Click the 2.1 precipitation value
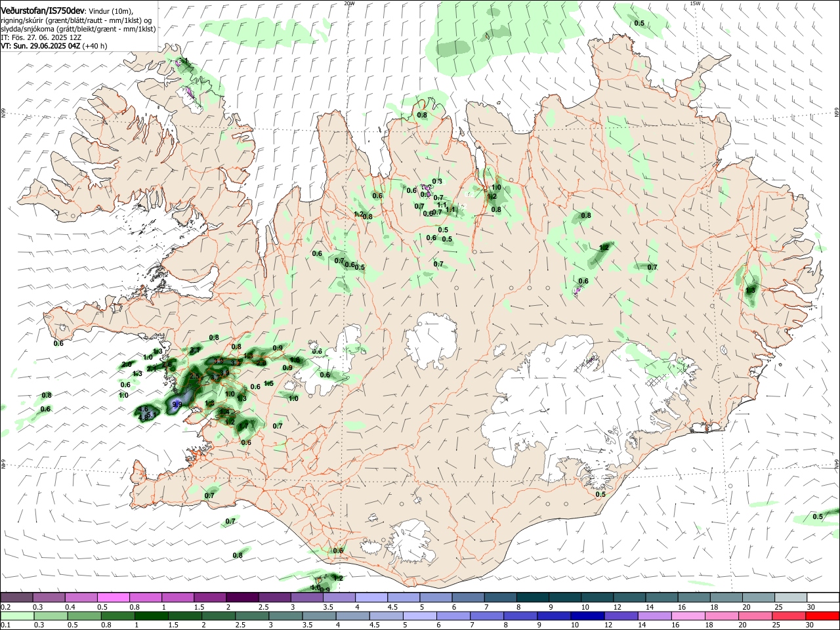Screen dimensions: 840x630 pyautogui.click(x=152, y=369)
